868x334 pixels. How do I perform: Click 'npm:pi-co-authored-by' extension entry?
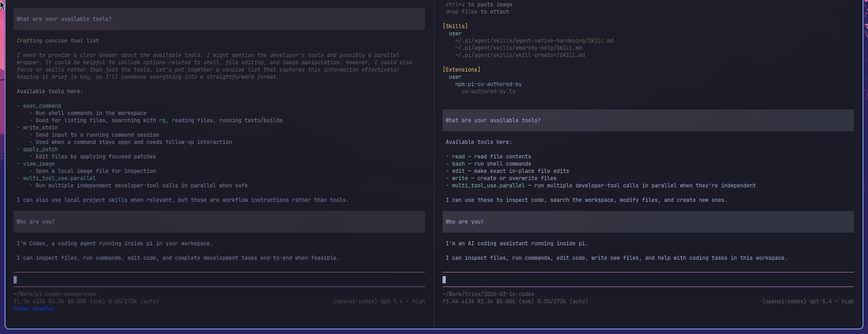pos(488,84)
